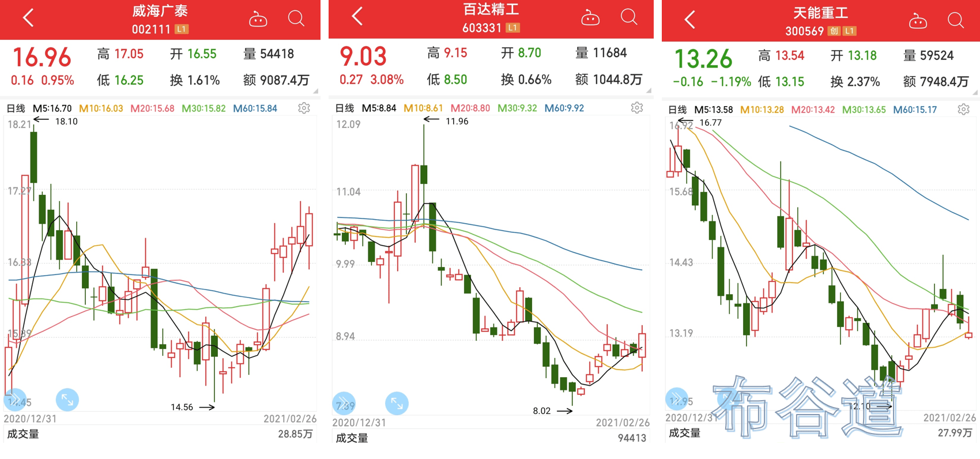The image size is (980, 459).
Task: Tap stock code 002111
Action: [x=151, y=29]
